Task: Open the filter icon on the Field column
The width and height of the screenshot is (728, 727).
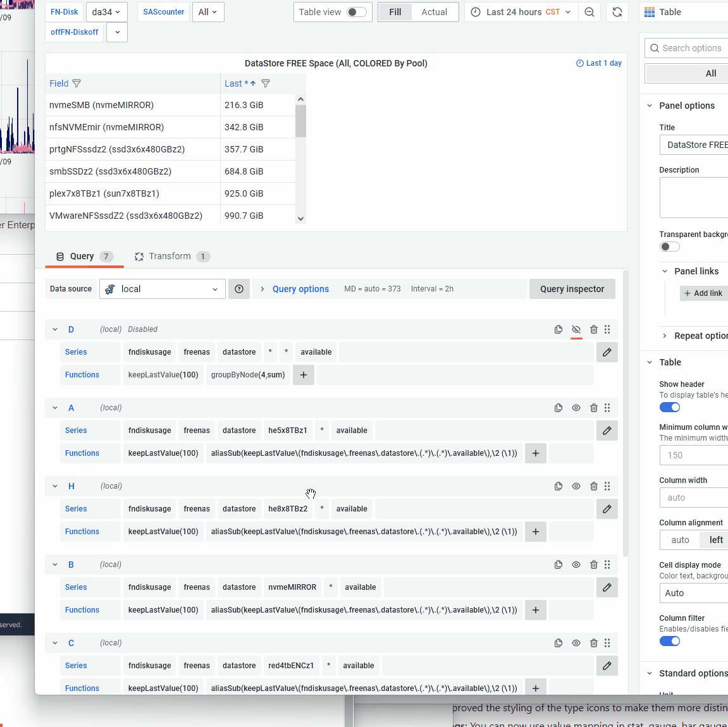Action: coord(77,83)
